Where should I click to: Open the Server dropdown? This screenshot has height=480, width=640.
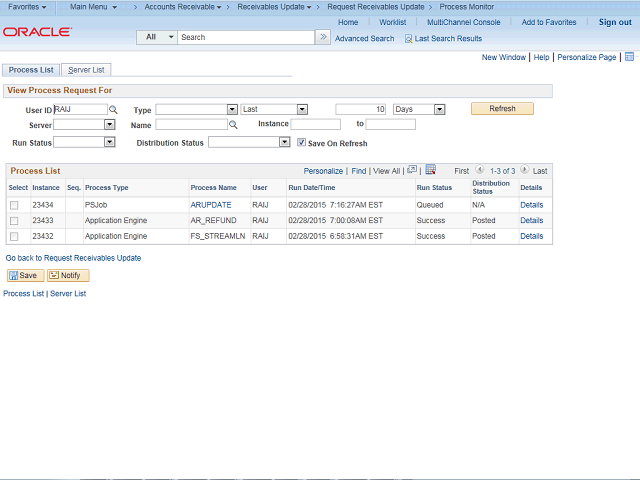click(x=109, y=124)
